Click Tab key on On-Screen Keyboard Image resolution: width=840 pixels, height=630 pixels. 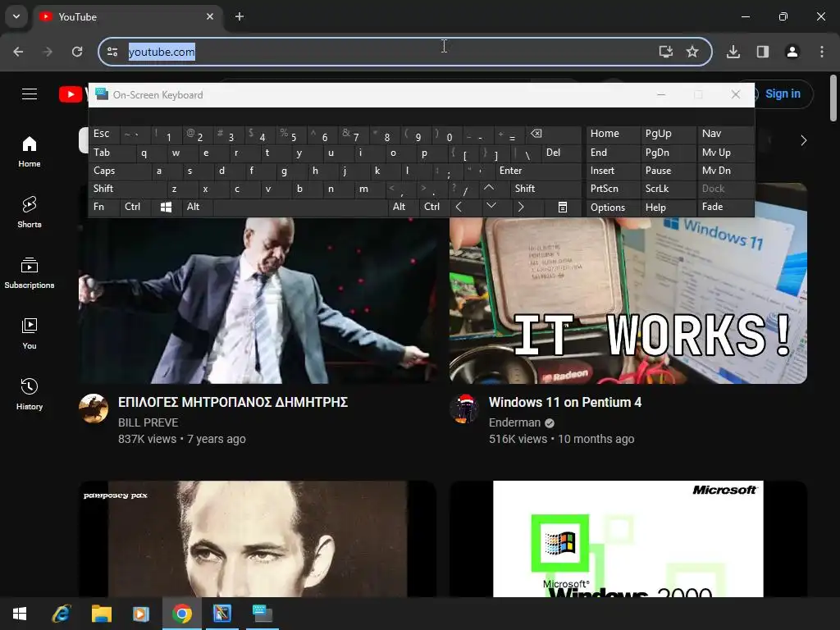tap(112, 153)
